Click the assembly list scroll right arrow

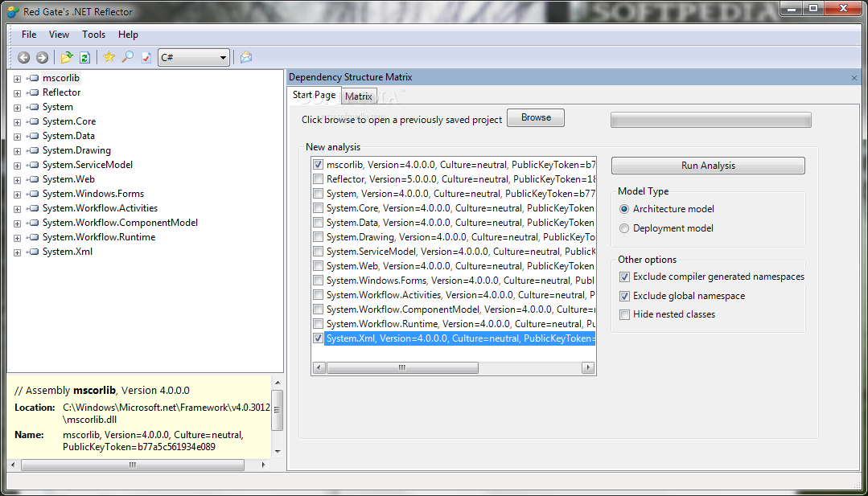pyautogui.click(x=588, y=367)
